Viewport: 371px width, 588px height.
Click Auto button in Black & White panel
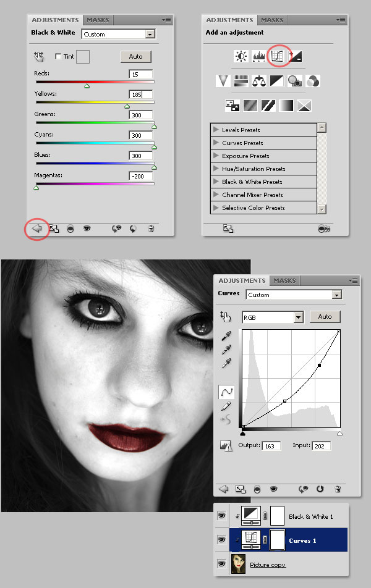(x=136, y=57)
